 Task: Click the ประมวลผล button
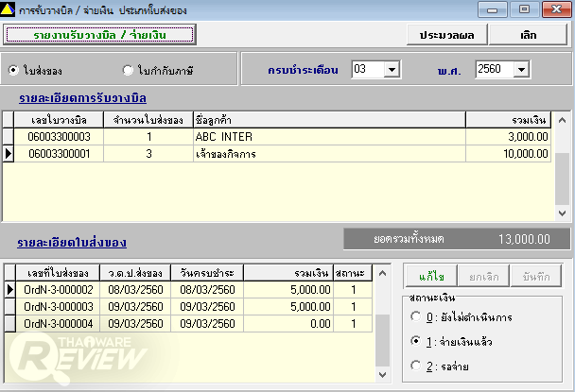coord(447,35)
